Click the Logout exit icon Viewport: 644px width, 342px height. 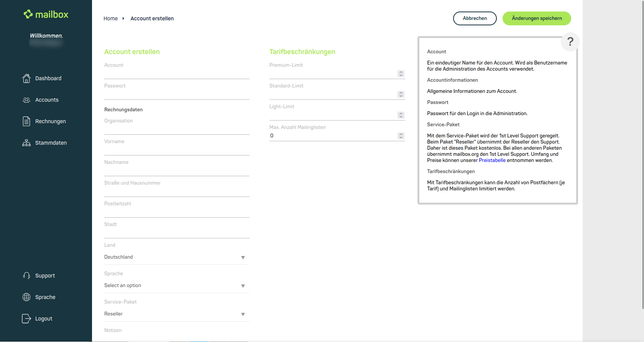click(26, 319)
